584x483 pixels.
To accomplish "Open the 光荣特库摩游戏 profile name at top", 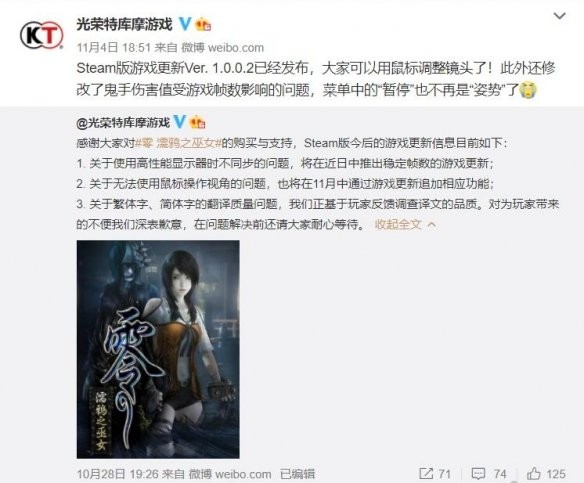I will pyautogui.click(x=124, y=24).
